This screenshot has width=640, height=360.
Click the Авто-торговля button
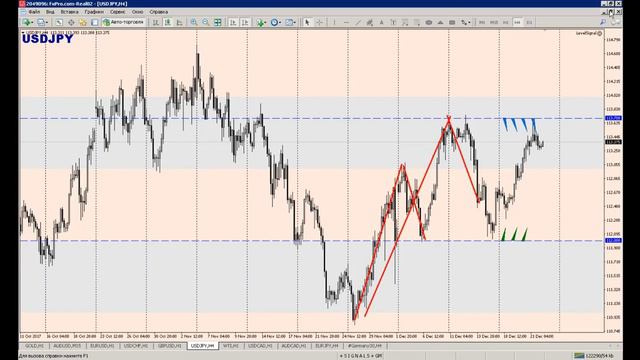click(x=123, y=22)
